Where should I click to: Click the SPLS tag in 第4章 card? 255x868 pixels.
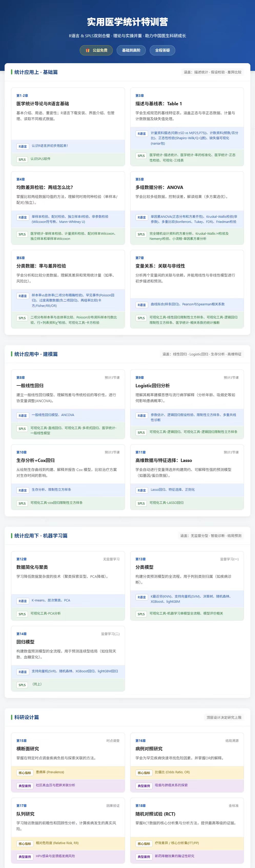point(22,234)
